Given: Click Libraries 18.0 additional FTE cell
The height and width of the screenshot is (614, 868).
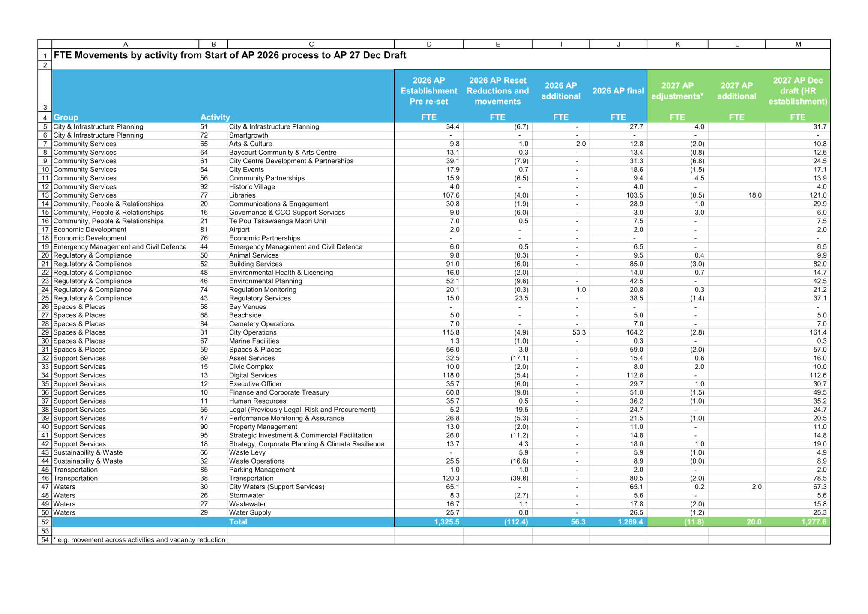Looking at the screenshot, I should click(754, 195).
